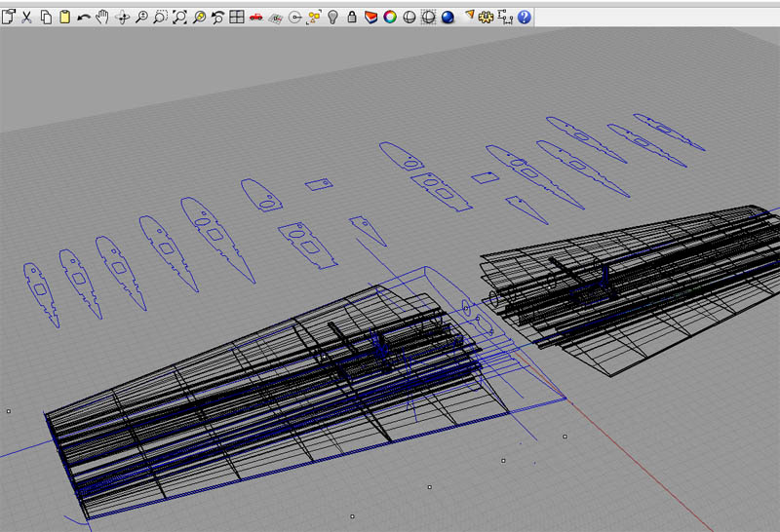Viewport: 780px width, 532px height.
Task: Click the New document icon
Action: pos(9,17)
